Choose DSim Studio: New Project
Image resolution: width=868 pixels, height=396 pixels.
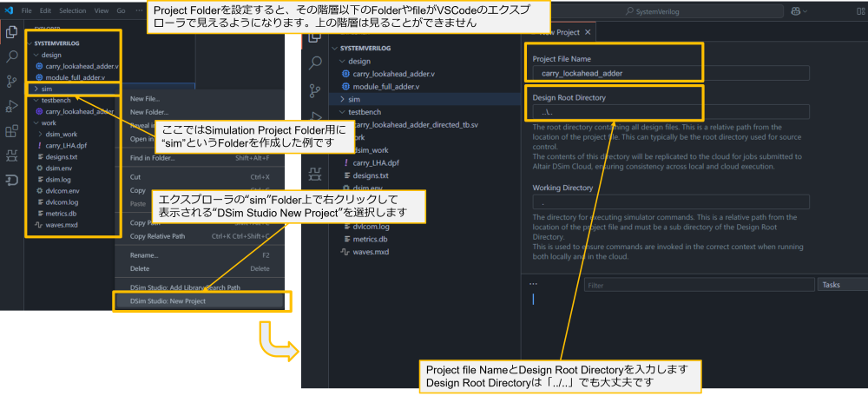tap(200, 301)
